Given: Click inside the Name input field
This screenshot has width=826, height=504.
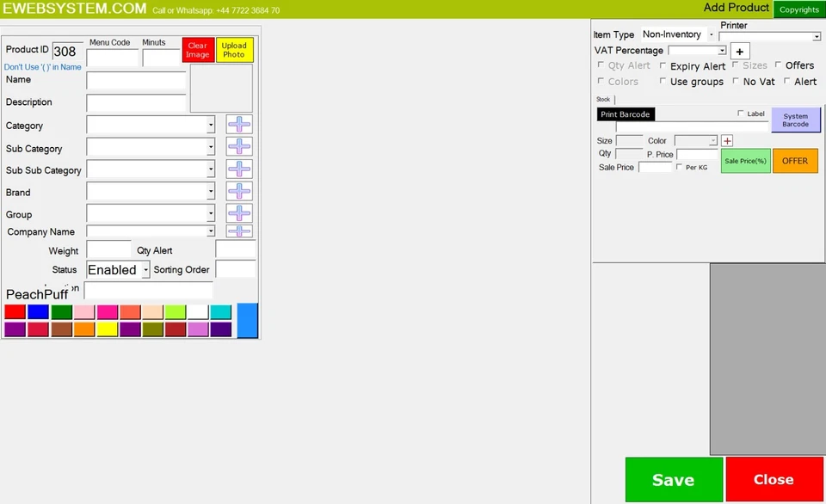Looking at the screenshot, I should 136,80.
